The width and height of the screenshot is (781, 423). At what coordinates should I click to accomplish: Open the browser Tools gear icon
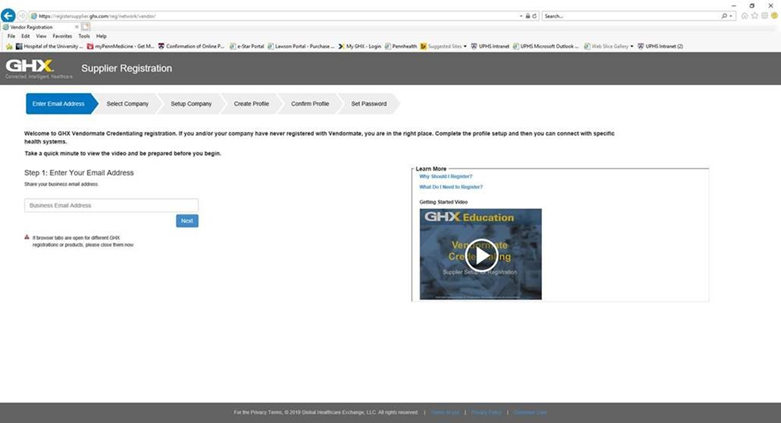(765, 16)
